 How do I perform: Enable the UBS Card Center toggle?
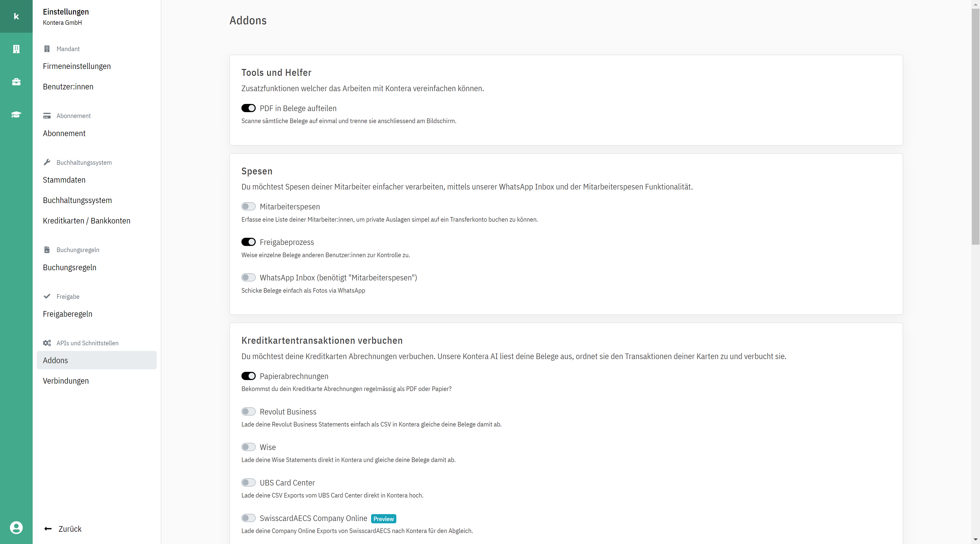pos(248,483)
